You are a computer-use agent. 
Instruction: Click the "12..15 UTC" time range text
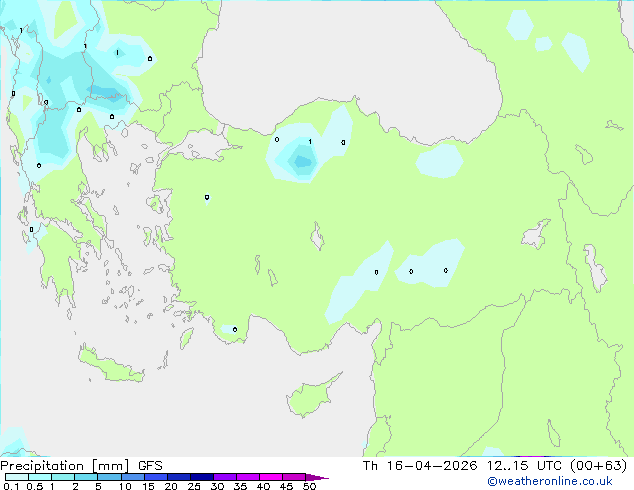pos(524,466)
